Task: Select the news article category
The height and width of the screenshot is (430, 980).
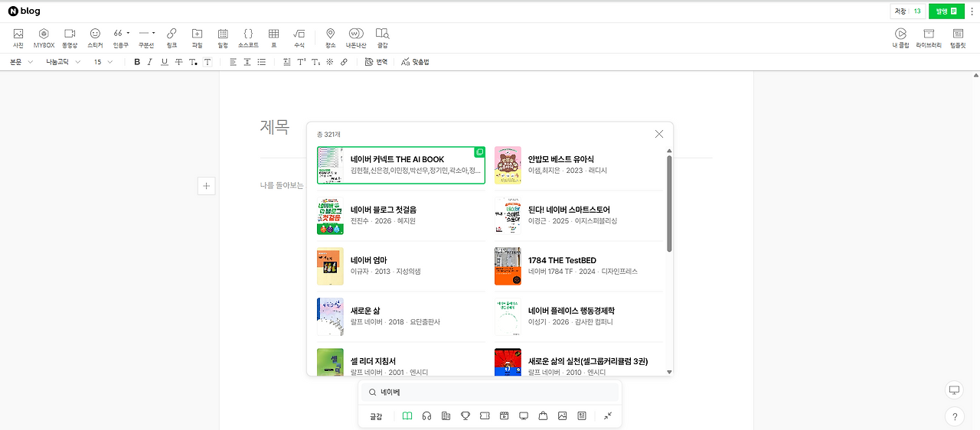Action: pyautogui.click(x=582, y=415)
